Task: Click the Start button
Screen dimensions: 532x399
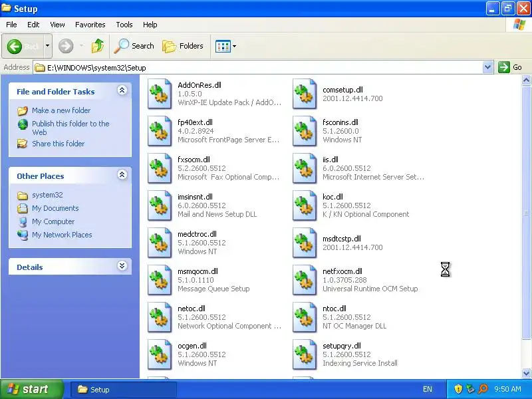Action: (x=31, y=389)
